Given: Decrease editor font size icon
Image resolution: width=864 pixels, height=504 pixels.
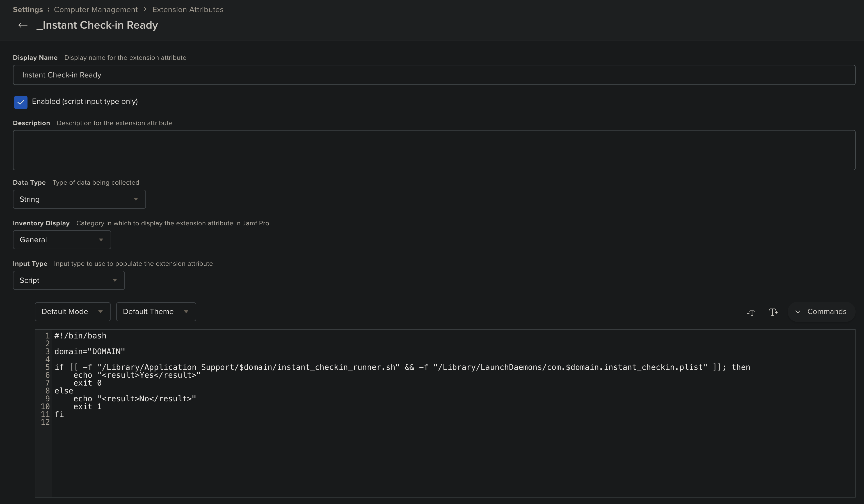Looking at the screenshot, I should click(x=751, y=312).
